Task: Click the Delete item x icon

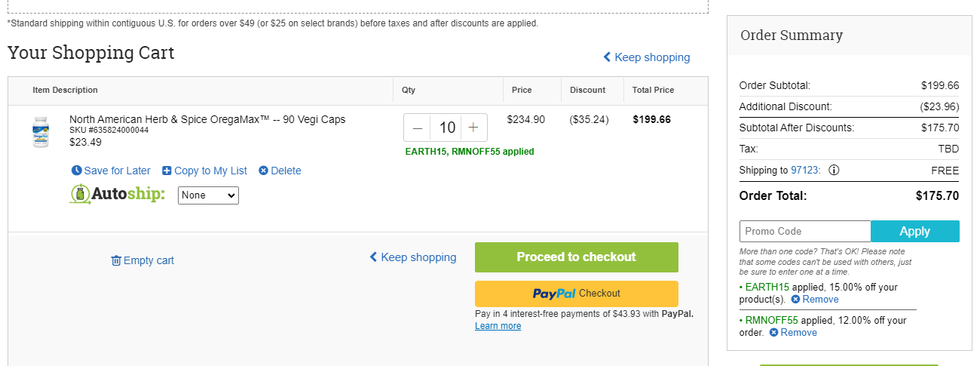Action: 263,171
